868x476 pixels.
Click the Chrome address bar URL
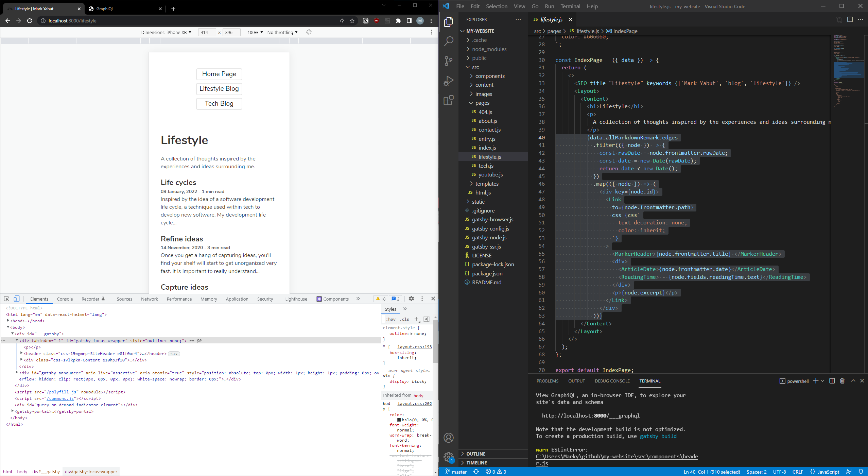[72, 21]
